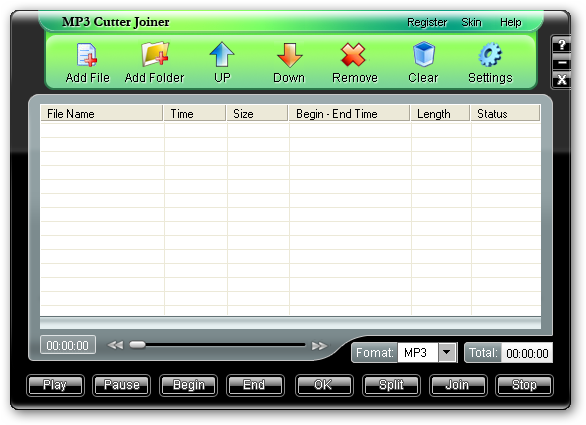Screen dimensions: 586x425
Task: Open Settings via the gear icon
Action: pos(490,55)
